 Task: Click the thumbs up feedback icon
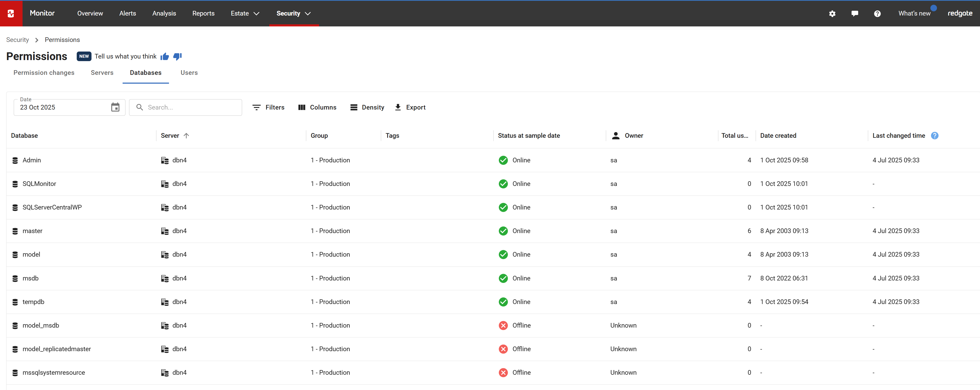tap(165, 57)
